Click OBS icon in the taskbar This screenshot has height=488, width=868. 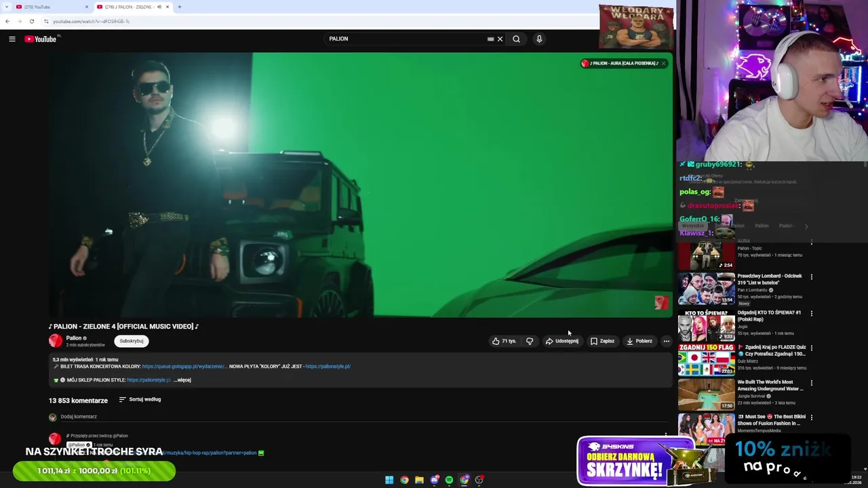[479, 480]
